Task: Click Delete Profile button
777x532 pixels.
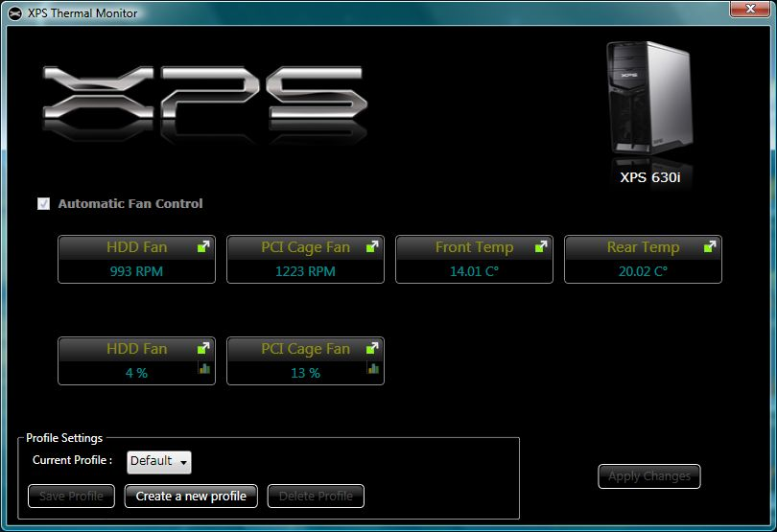Action: 316,496
